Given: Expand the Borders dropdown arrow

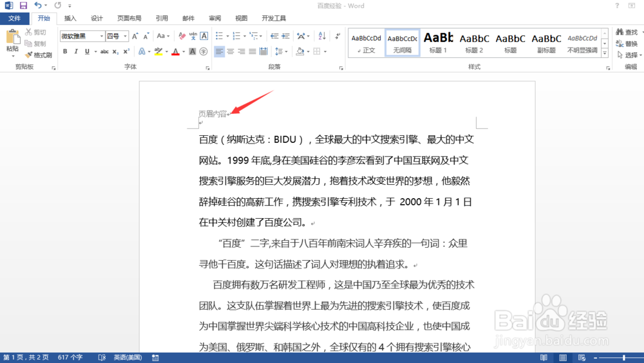Looking at the screenshot, I should click(x=325, y=51).
